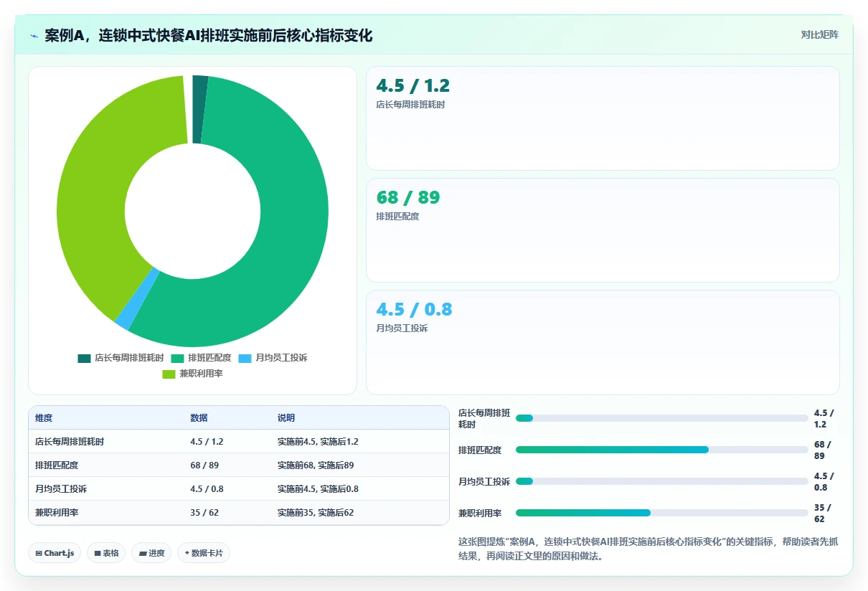Click the 月均员工投诉 progress bar

pyautogui.click(x=662, y=481)
